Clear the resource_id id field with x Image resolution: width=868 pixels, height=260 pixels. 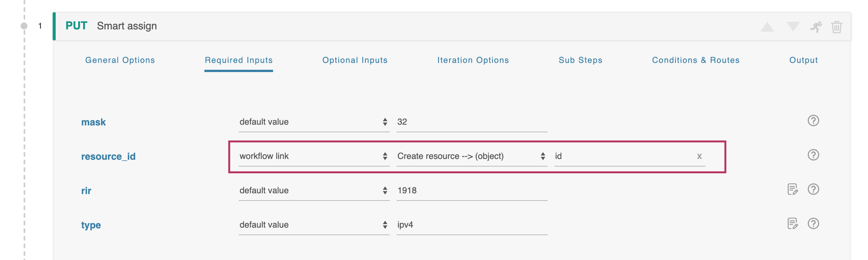point(699,156)
